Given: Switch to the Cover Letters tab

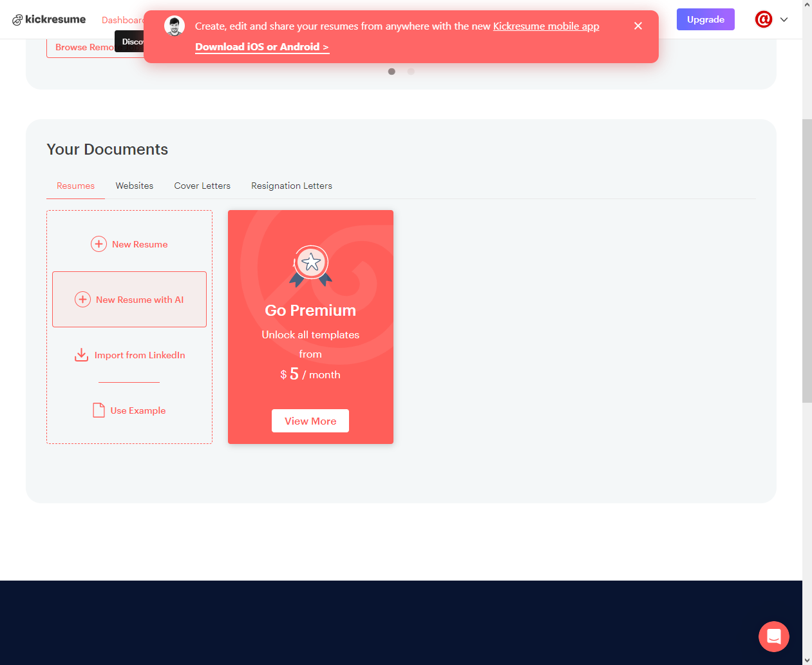Looking at the screenshot, I should [x=202, y=186].
